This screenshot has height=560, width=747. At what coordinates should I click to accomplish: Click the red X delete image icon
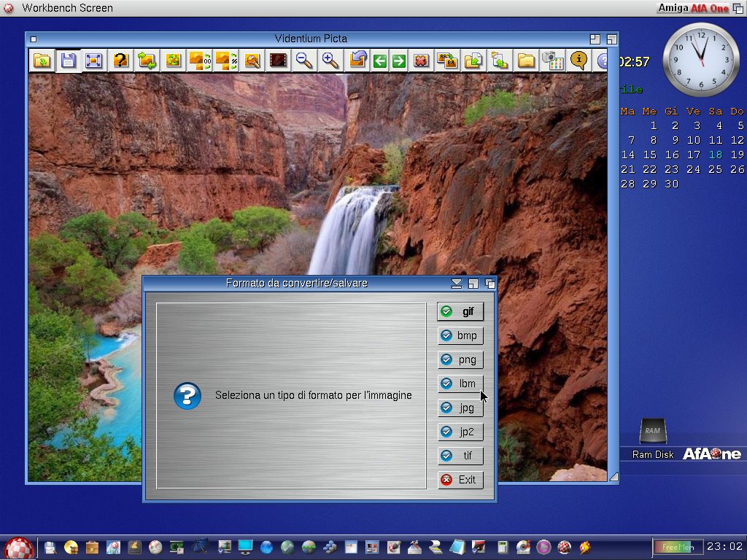(x=420, y=61)
